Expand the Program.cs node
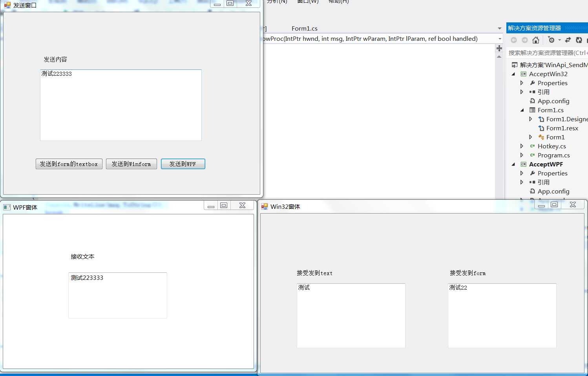Screen dimensions: 588x376 coord(522,155)
